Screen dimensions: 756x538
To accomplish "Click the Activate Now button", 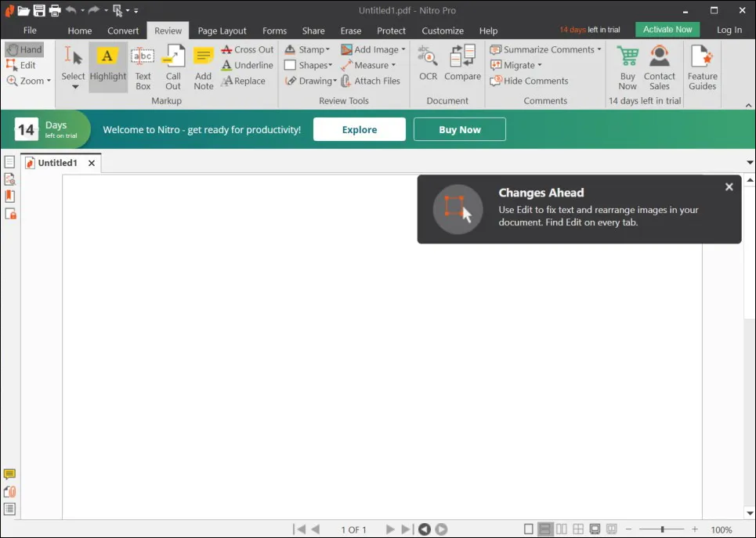I will pos(667,29).
